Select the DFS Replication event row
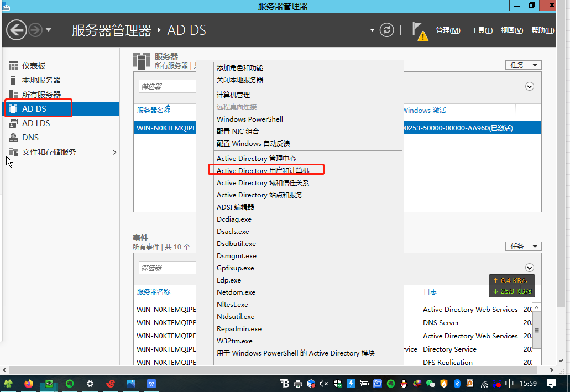The height and width of the screenshot is (392, 570). (x=448, y=362)
